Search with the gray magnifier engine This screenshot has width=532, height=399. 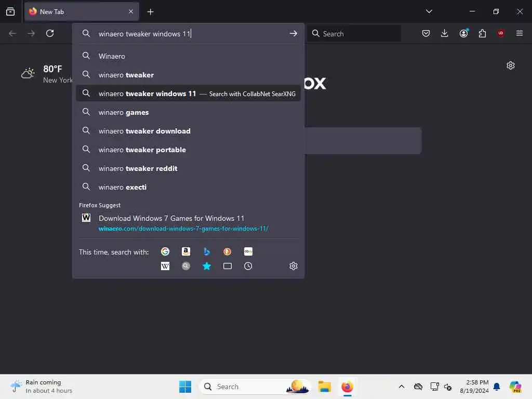(x=186, y=266)
